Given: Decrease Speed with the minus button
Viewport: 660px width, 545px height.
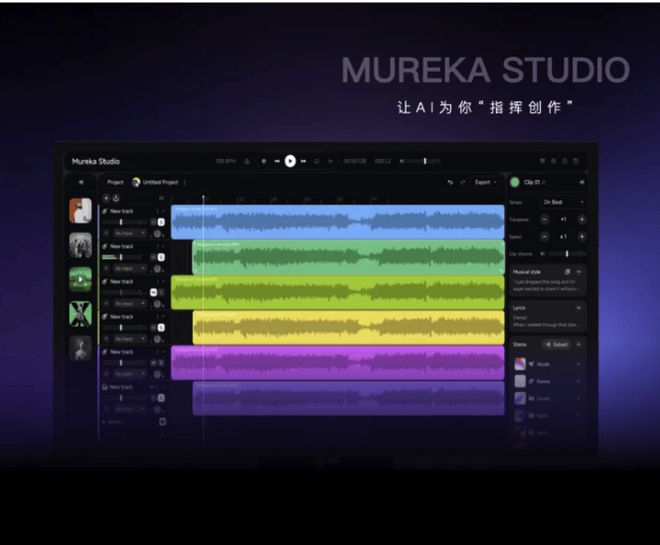Looking at the screenshot, I should click(x=544, y=237).
